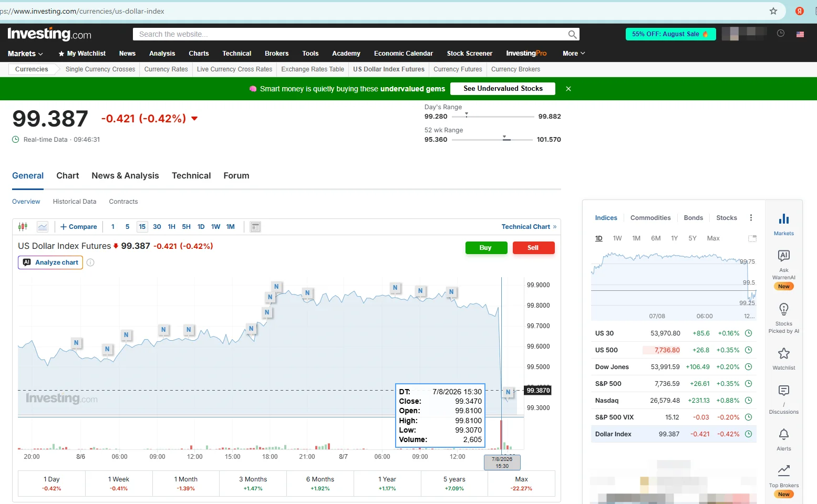Select the 1D chart interval
The image size is (817, 504).
(x=201, y=227)
